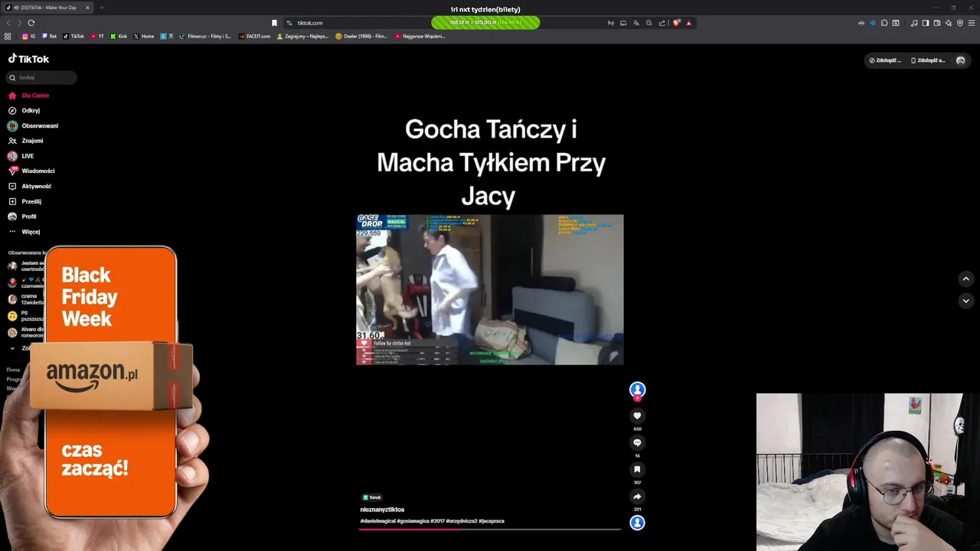
Task: Open the FACEIT.com bookmark
Action: coord(255,36)
